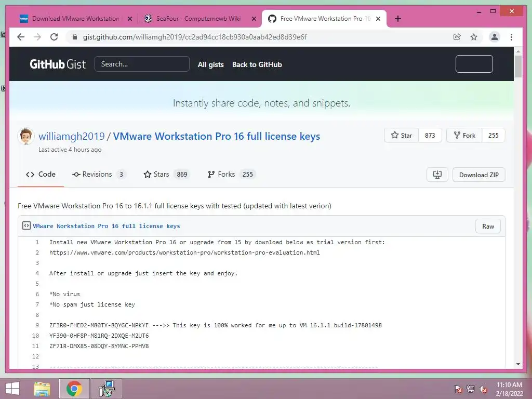This screenshot has width=532, height=399.
Task: View the file with the Raw button
Action: 488,227
